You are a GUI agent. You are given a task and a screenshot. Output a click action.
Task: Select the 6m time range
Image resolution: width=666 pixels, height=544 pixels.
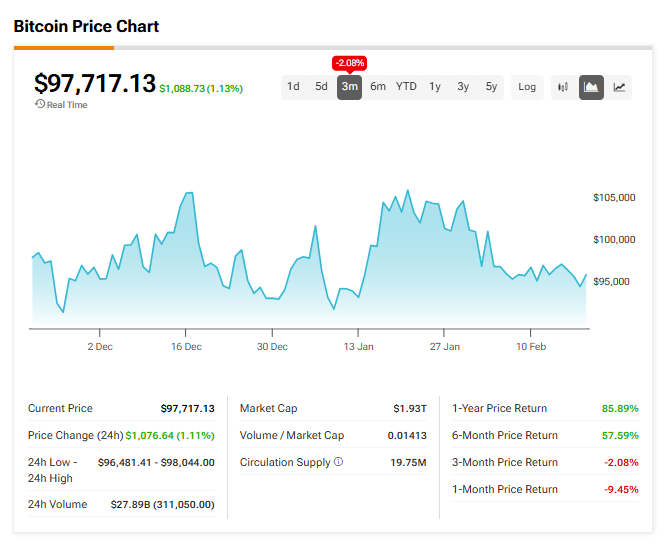378,87
